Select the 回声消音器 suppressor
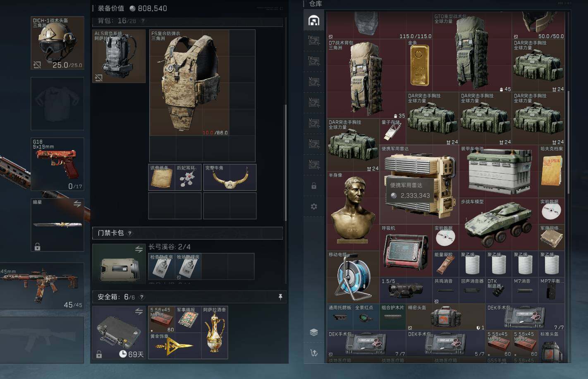Viewport: 588px width, 379px height. [x=472, y=291]
